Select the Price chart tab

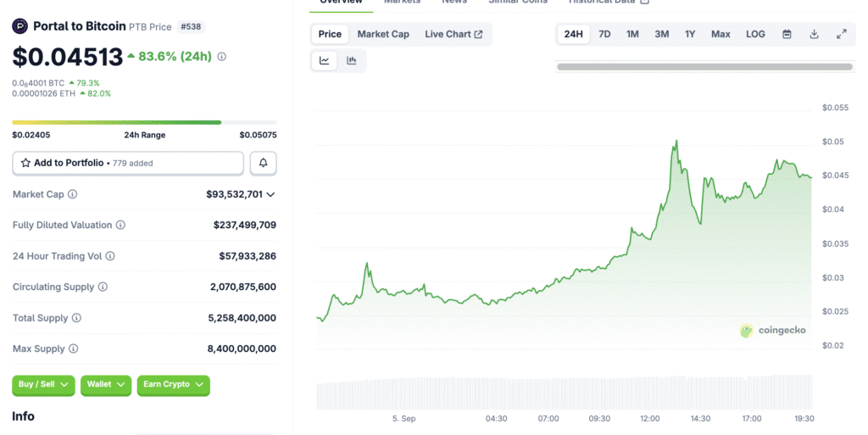330,34
